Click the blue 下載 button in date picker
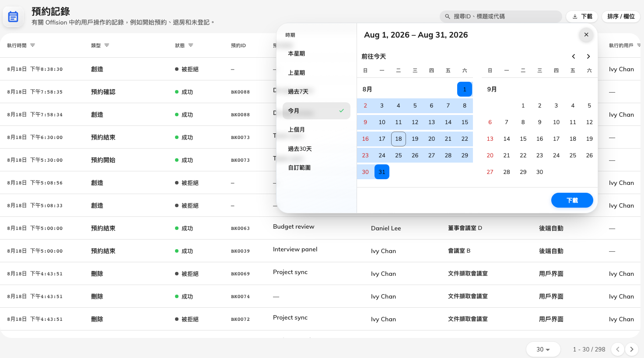 point(572,200)
